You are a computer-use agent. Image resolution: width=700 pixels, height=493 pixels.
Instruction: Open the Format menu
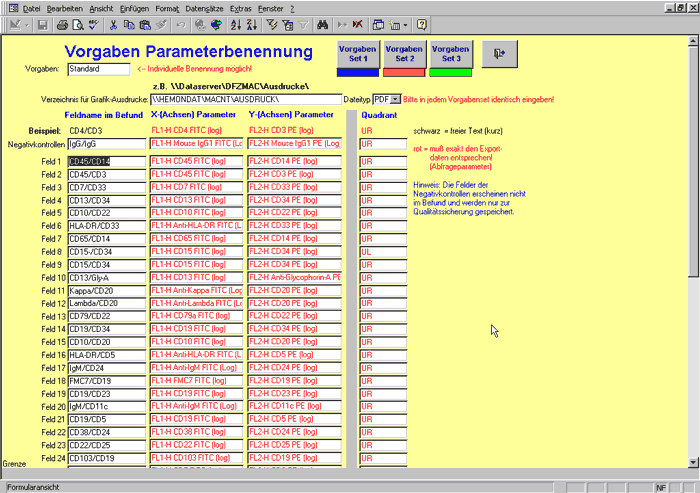[167, 8]
